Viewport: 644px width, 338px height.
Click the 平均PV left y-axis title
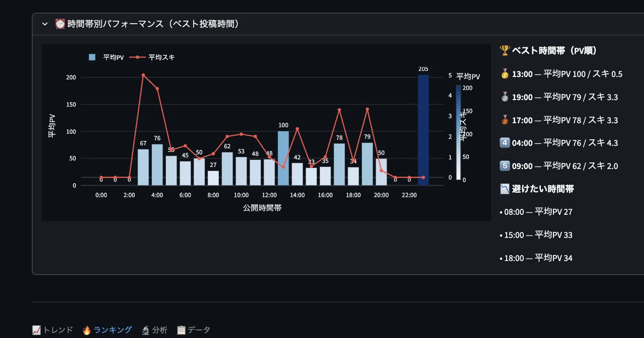[x=52, y=126]
